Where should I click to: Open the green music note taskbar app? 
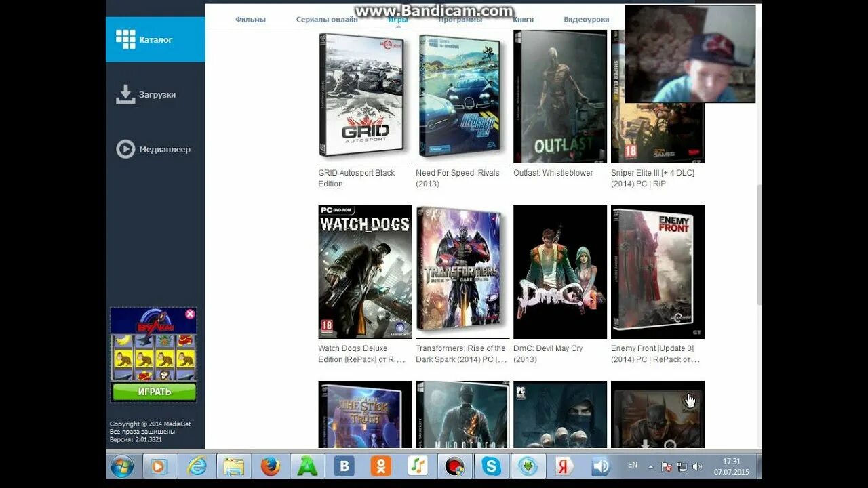click(x=417, y=466)
